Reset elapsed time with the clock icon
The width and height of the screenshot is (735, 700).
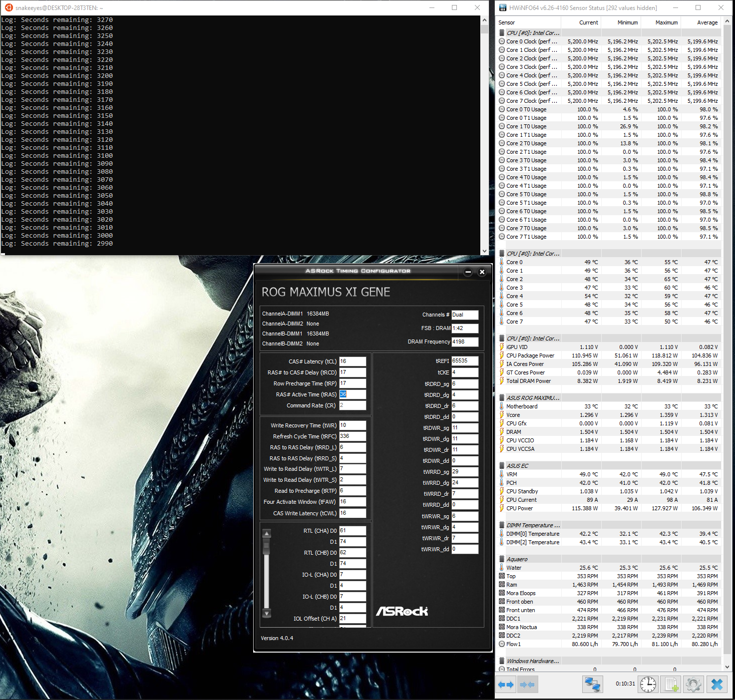click(x=648, y=685)
